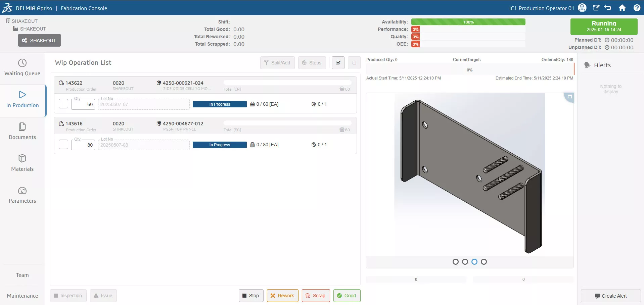Image resolution: width=644 pixels, height=305 pixels.
Task: Click the 100% Availability progress bar
Action: (468, 22)
